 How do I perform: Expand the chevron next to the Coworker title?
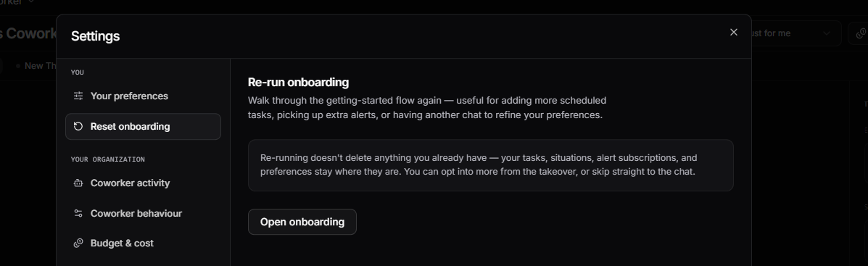[x=31, y=2]
